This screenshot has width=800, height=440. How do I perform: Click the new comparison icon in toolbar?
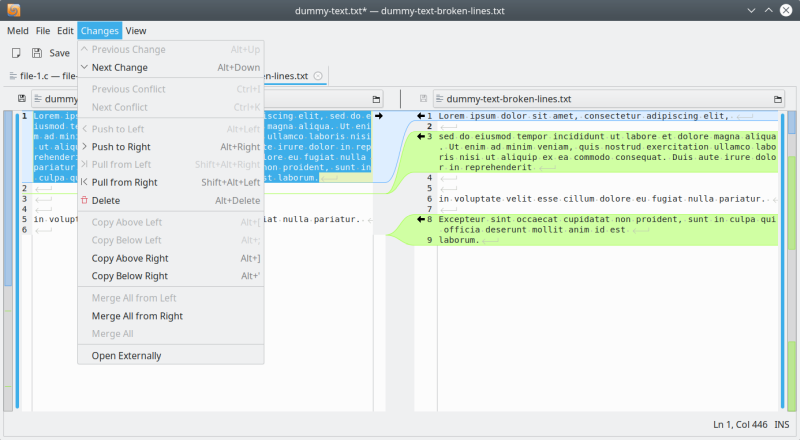tap(16, 53)
